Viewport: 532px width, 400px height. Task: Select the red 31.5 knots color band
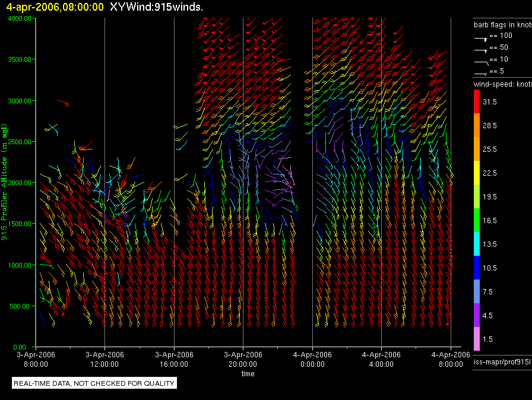coord(477,101)
